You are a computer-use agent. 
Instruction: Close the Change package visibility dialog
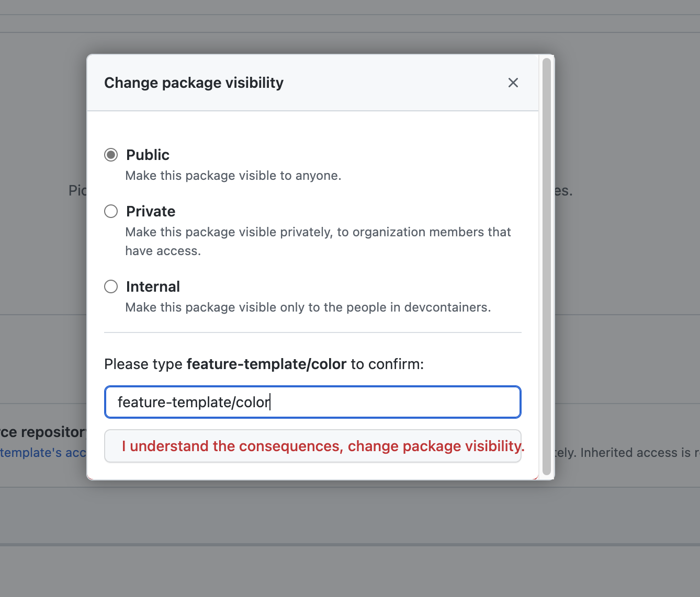(x=513, y=83)
